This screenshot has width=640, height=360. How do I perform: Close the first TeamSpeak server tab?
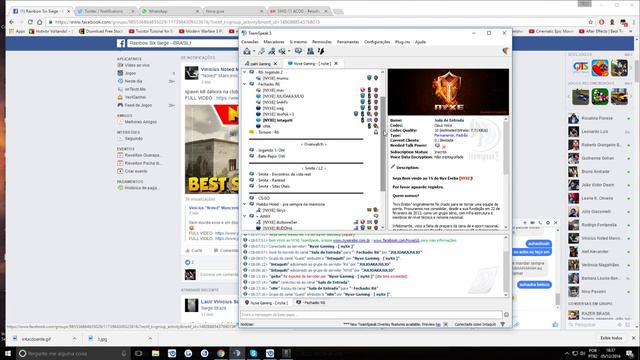point(276,64)
